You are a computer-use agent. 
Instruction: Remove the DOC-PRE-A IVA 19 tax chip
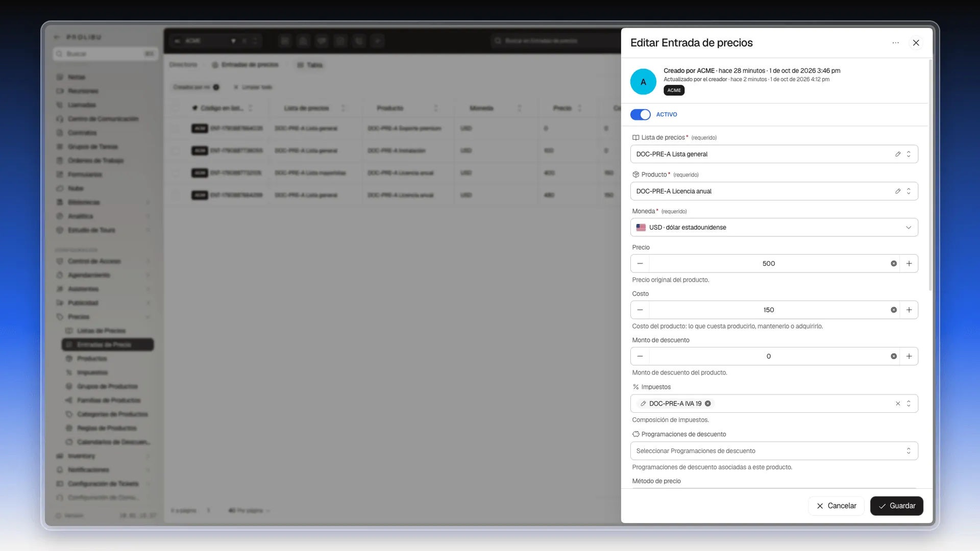coord(708,404)
